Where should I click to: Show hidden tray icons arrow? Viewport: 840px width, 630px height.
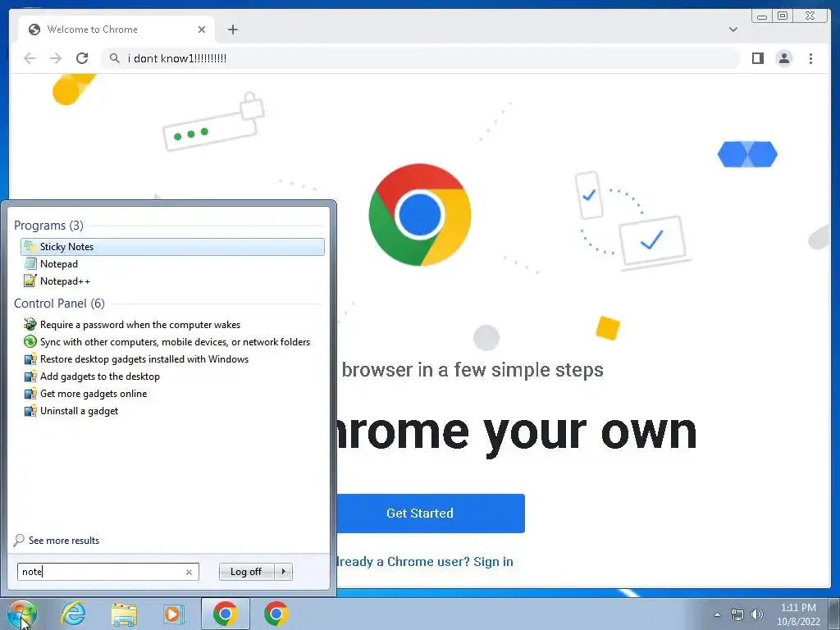tap(717, 614)
